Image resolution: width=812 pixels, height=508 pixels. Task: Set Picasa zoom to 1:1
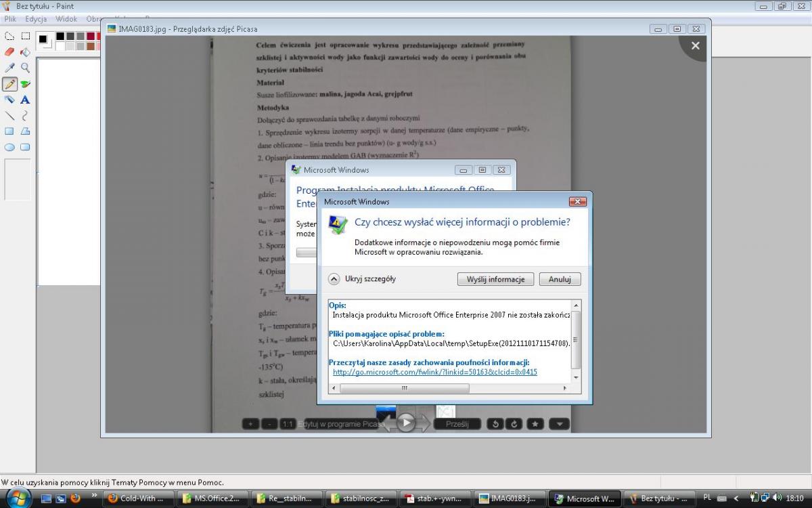coord(288,424)
